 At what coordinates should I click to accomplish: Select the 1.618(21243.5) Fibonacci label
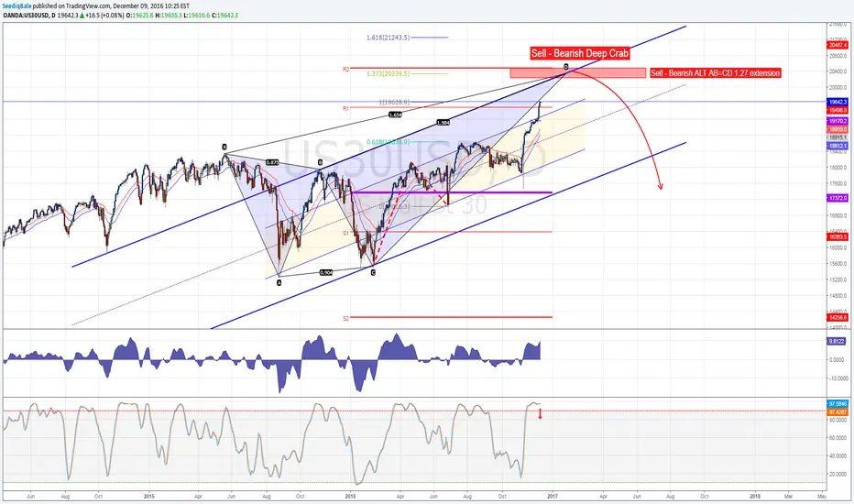point(389,38)
